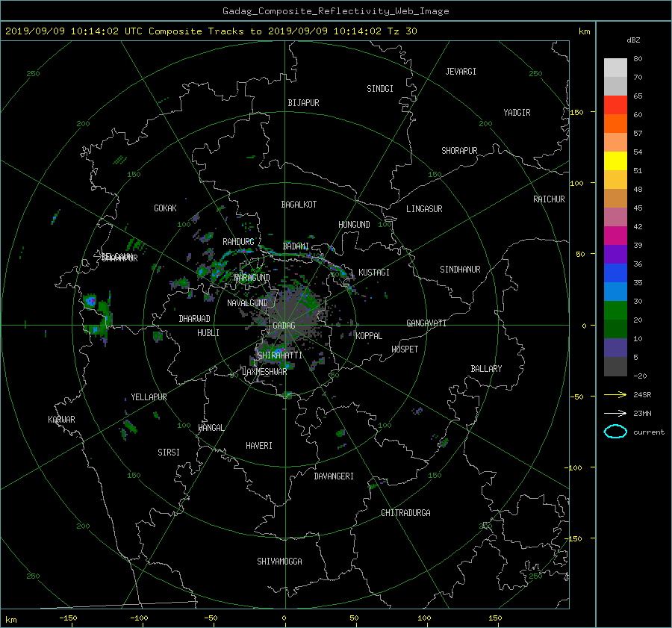Click the BADAMI label
The width and height of the screenshot is (672, 628).
[295, 246]
